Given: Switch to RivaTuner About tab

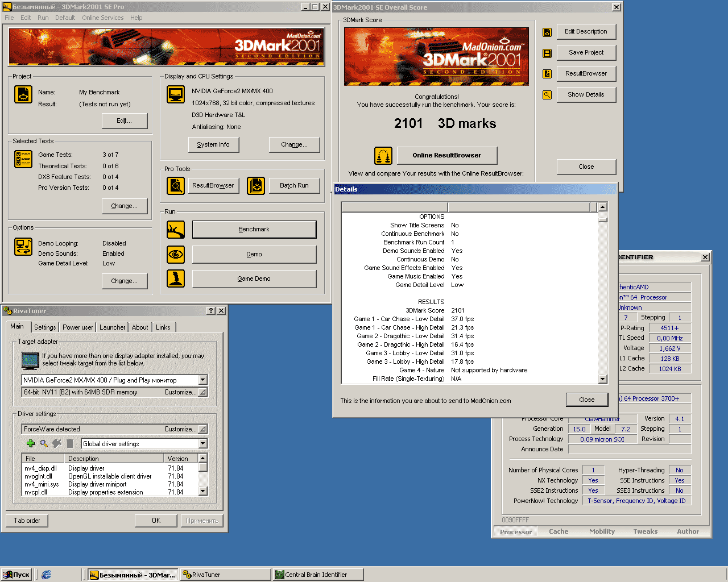Looking at the screenshot, I should [140, 327].
